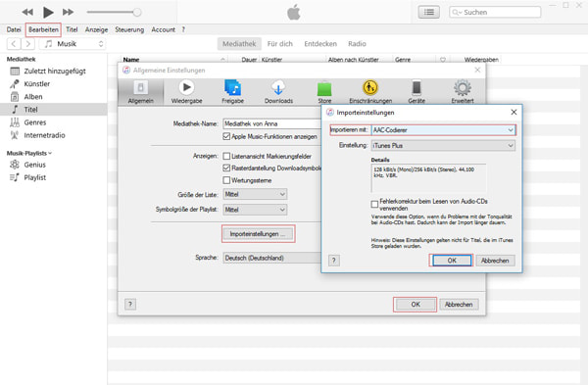Screen dimensions: 588x385
Task: Open the Symbolgröße der Playlist dropdown
Action: [255, 210]
